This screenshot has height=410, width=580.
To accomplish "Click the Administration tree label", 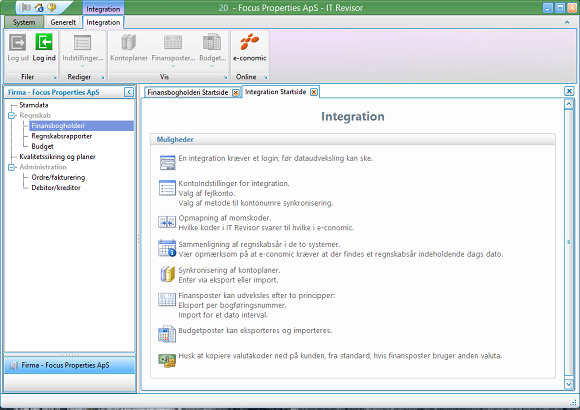I will (x=43, y=167).
